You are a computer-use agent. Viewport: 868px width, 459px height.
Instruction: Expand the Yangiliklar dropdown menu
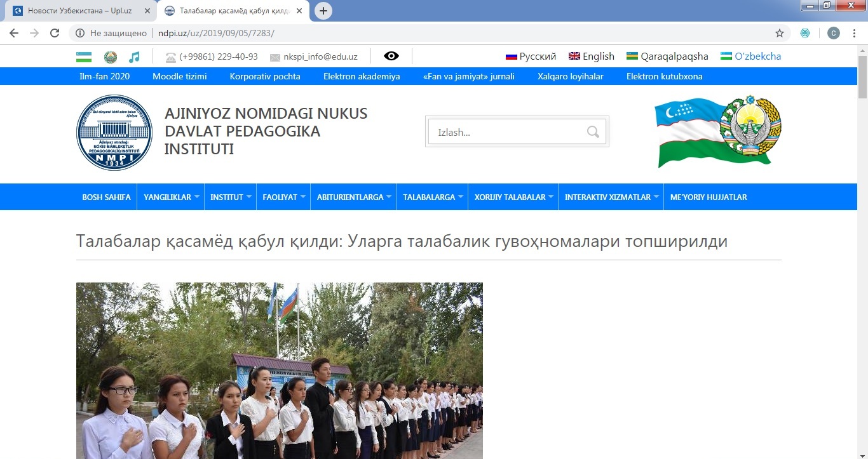(x=172, y=197)
